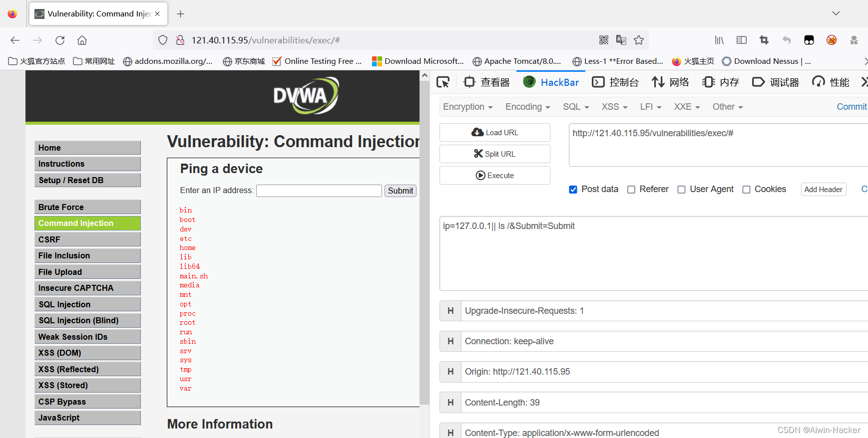Click the orange proxy extension icon

tap(832, 40)
